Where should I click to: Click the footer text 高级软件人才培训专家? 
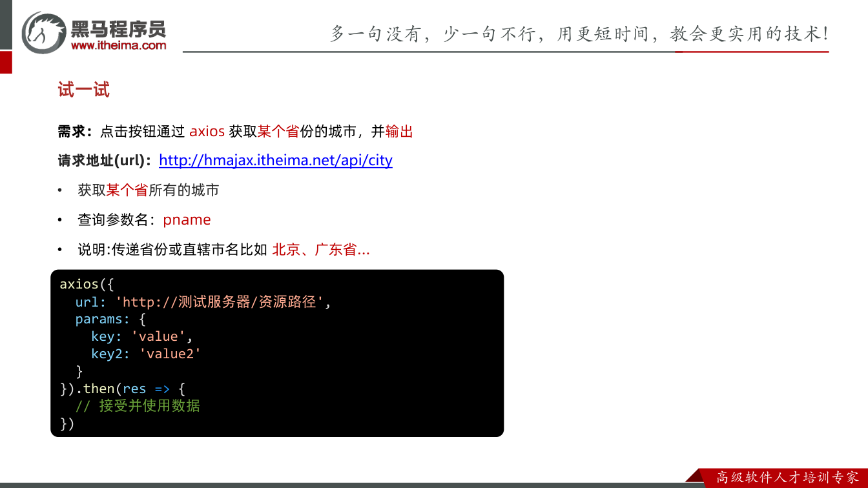coord(787,478)
